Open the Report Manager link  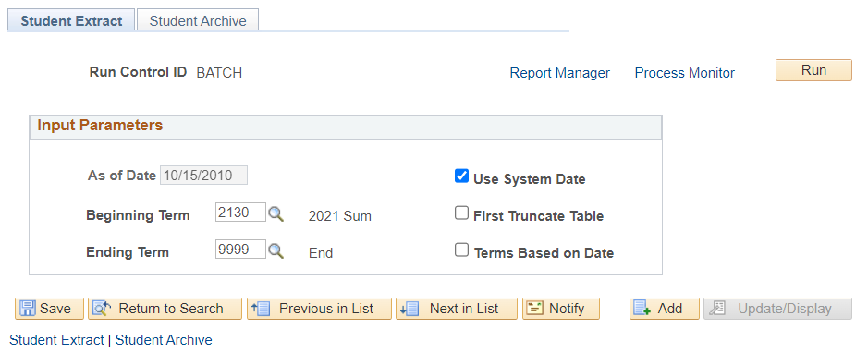pyautogui.click(x=559, y=73)
